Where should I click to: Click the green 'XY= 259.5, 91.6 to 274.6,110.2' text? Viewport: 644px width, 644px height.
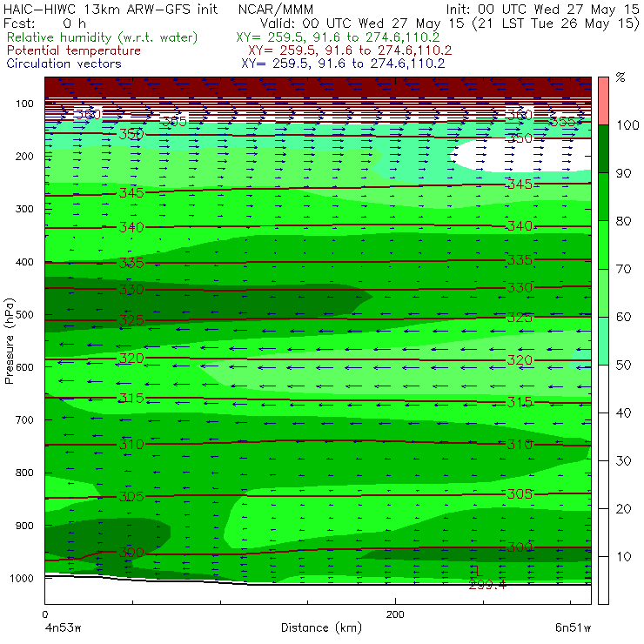pos(338,37)
